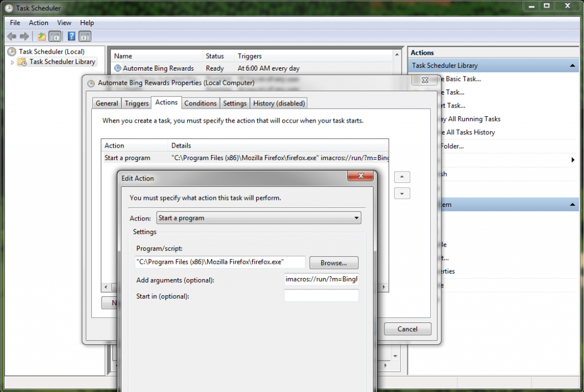Screen dimensions: 584x392
Task: Cancel the Edit Action dialog
Action: (407, 329)
